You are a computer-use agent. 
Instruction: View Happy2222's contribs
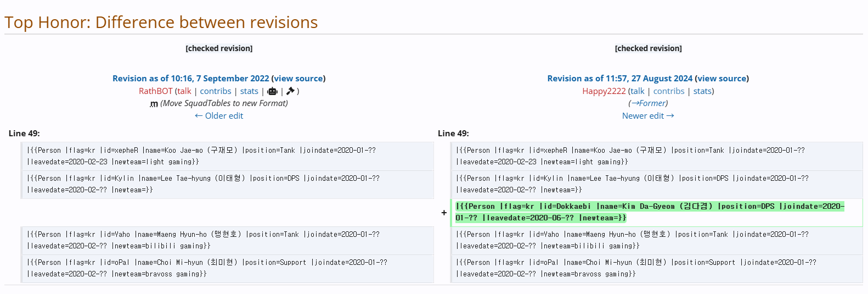(668, 91)
